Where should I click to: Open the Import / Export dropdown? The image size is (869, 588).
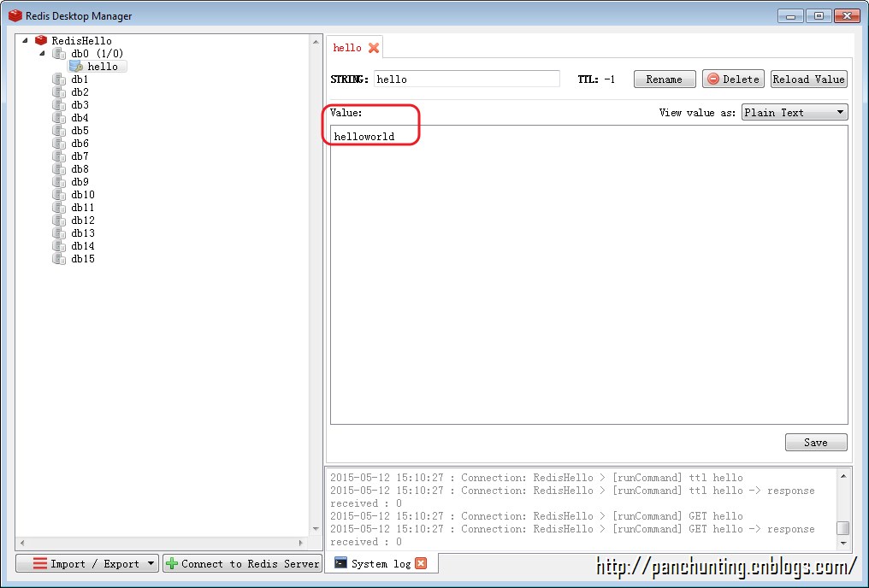tap(87, 563)
